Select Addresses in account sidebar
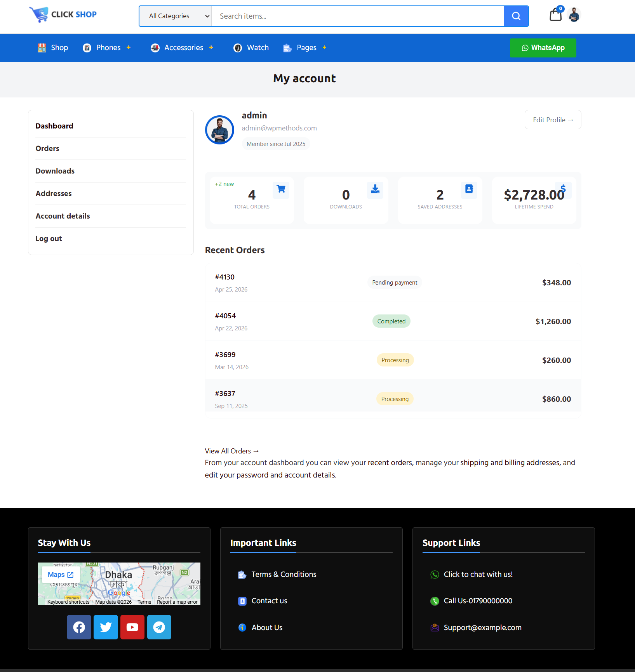This screenshot has width=635, height=672. [x=54, y=193]
